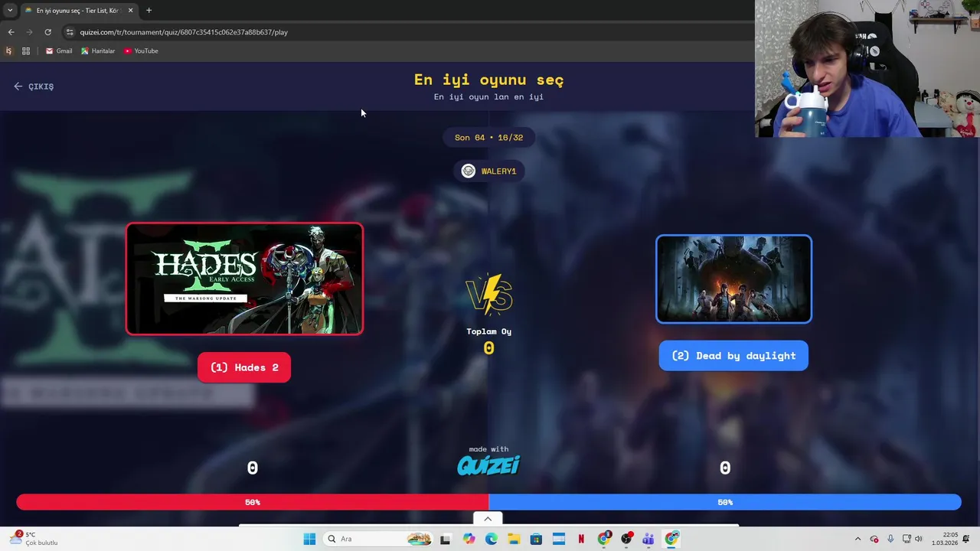Vote with the (2) Dead by daylight button
Image resolution: width=980 pixels, height=551 pixels.
(733, 356)
